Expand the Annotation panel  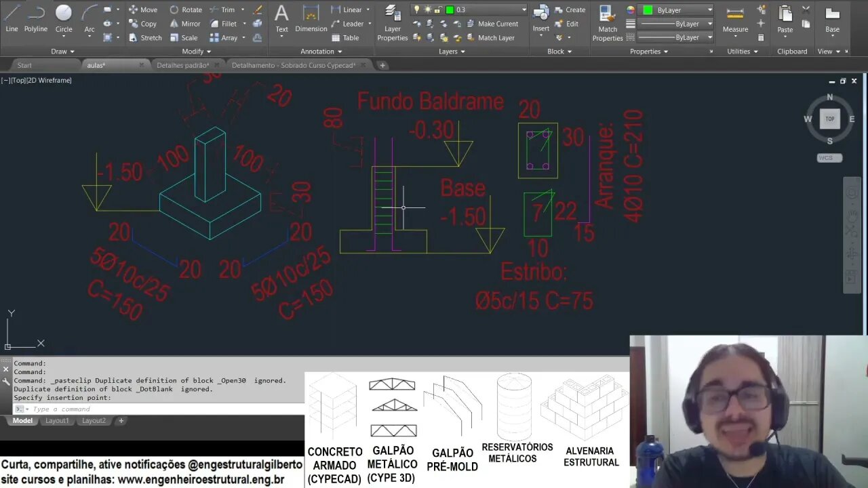coord(321,52)
